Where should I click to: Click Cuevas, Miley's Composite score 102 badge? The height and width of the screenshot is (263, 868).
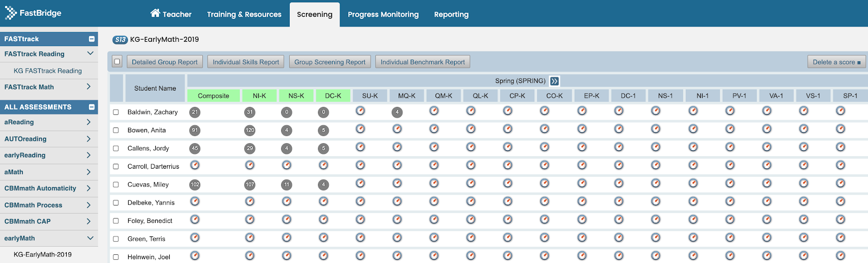point(195,184)
